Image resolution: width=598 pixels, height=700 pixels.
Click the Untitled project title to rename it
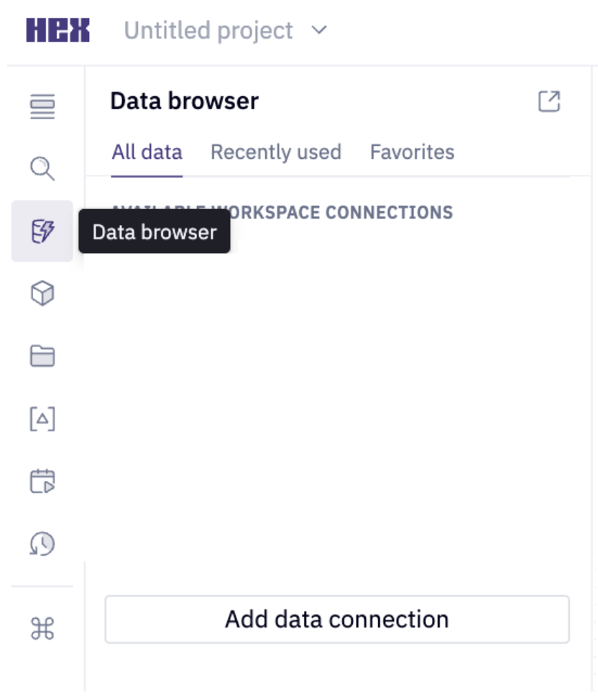(208, 29)
